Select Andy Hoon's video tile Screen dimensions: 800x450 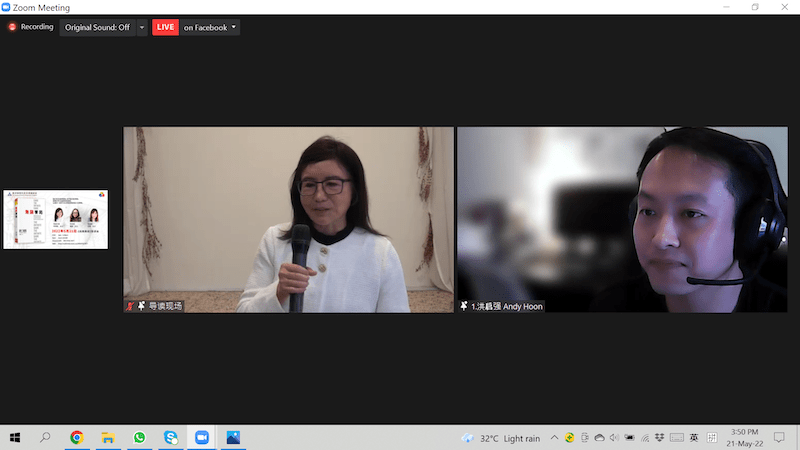pyautogui.click(x=622, y=219)
